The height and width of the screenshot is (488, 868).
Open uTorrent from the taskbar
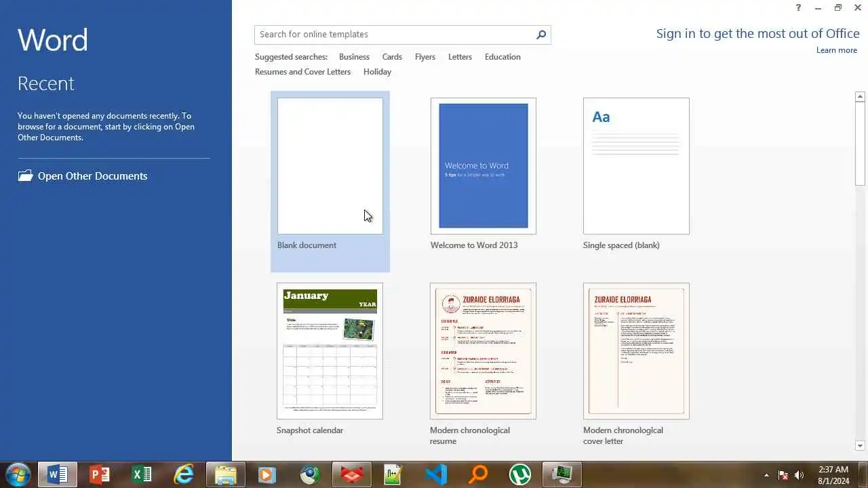520,474
